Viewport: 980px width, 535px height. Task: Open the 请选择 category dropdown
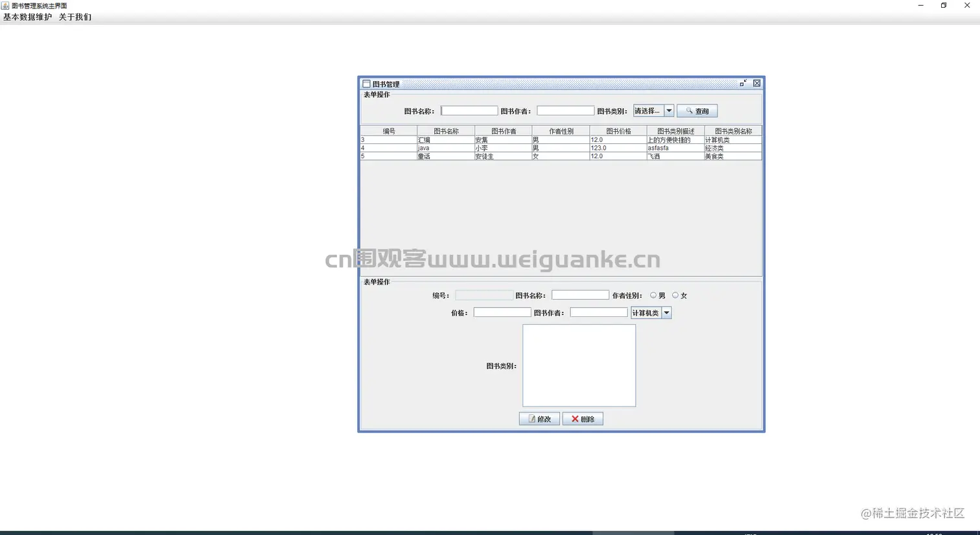click(x=653, y=111)
